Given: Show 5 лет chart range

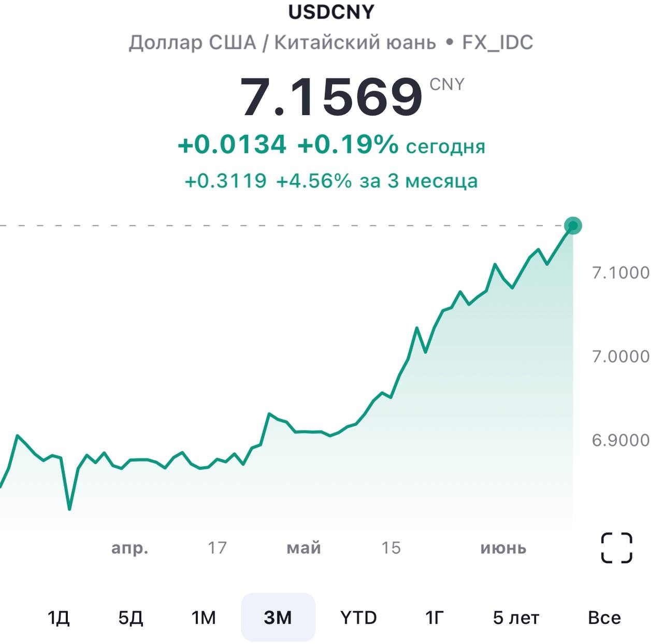Looking at the screenshot, I should [516, 618].
